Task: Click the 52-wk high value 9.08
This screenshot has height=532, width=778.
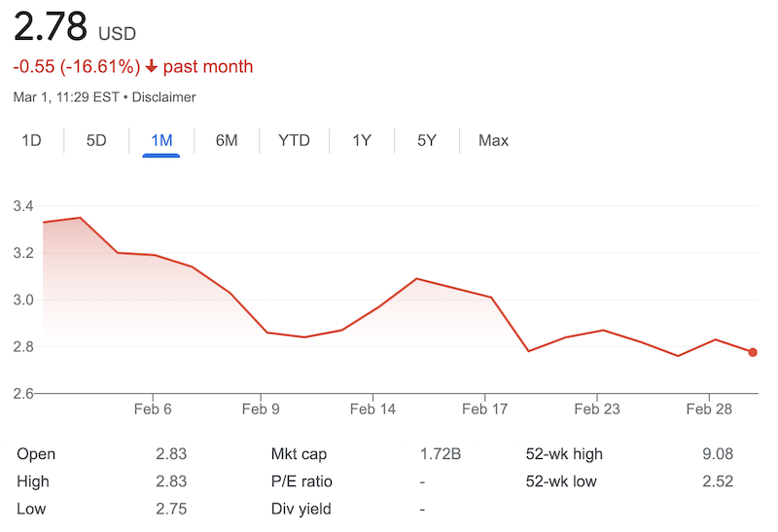Action: pyautogui.click(x=717, y=454)
